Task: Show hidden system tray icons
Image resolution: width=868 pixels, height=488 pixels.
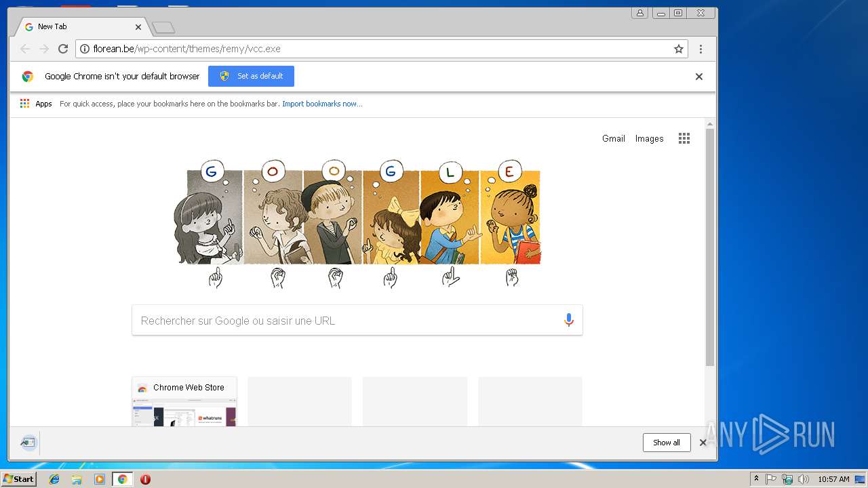Action: point(756,479)
